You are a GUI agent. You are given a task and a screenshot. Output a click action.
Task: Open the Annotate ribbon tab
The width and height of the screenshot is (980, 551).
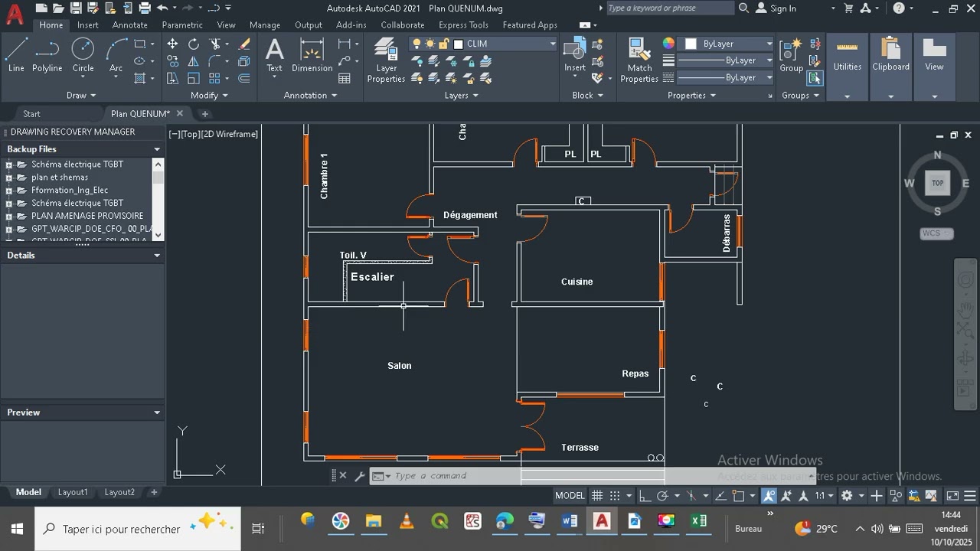click(129, 25)
